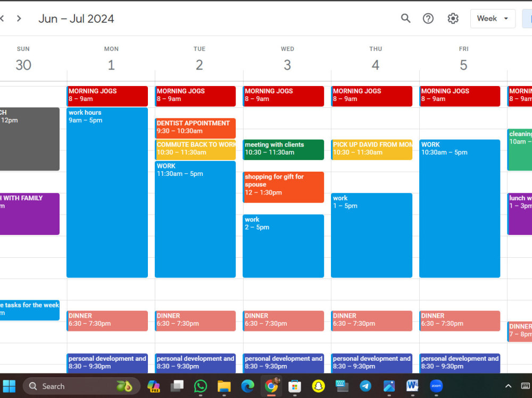Open Saturday's purple lunch 1–3pm event
This screenshot has height=398, width=532.
pyautogui.click(x=520, y=214)
